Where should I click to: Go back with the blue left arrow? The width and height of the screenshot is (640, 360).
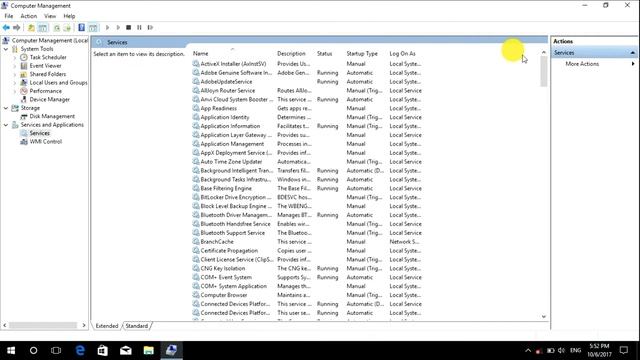[x=6, y=28]
